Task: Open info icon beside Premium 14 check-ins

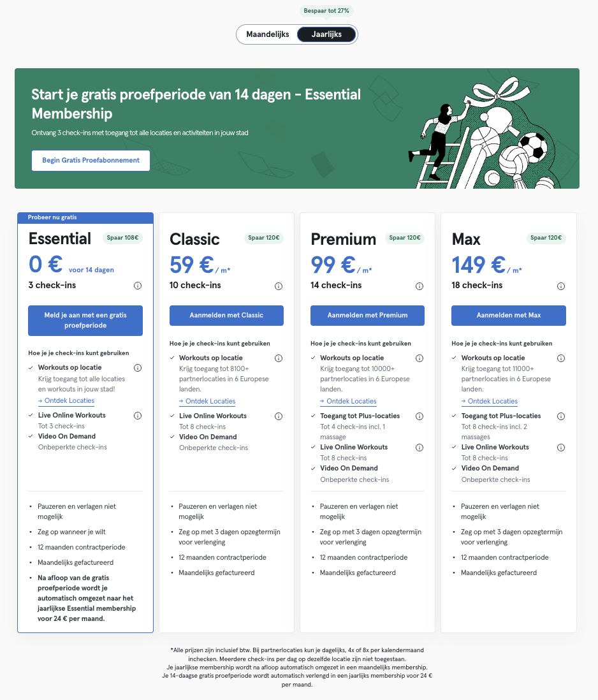Action: click(419, 286)
